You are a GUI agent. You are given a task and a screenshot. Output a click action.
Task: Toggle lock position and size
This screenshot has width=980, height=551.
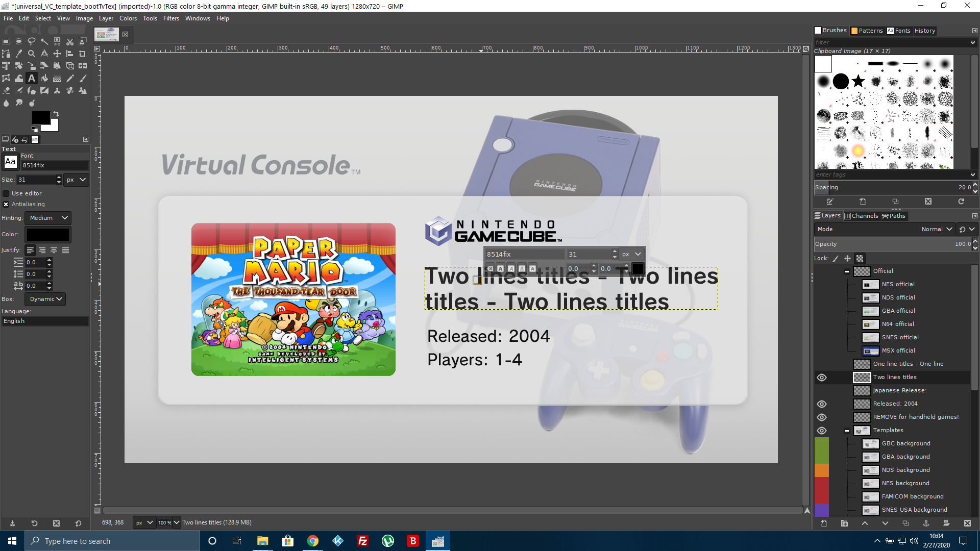pyautogui.click(x=847, y=259)
